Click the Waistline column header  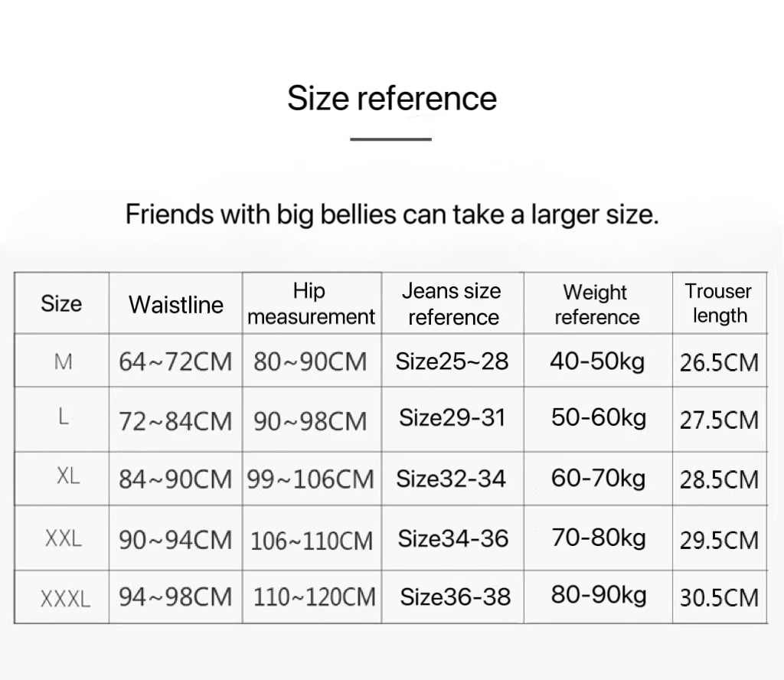pyautogui.click(x=176, y=304)
